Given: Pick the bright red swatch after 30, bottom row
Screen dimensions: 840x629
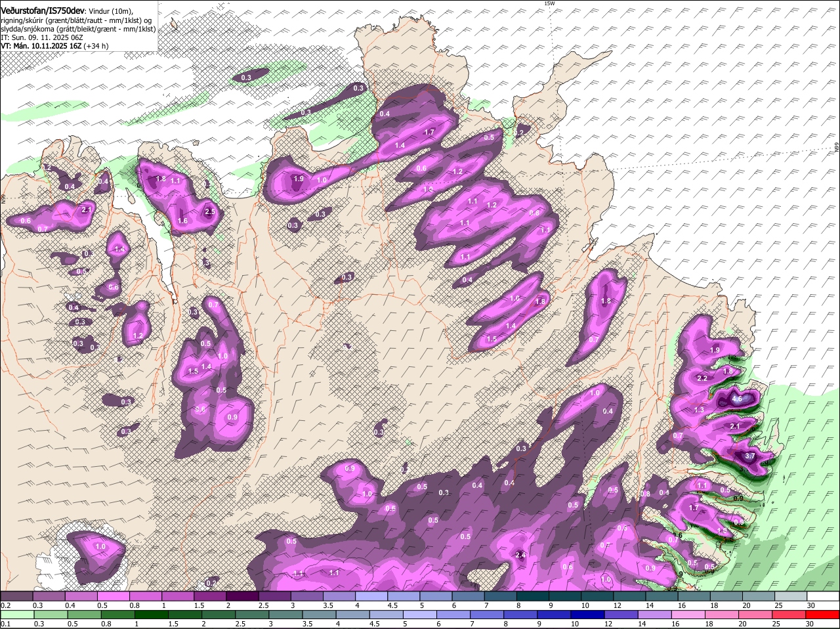Looking at the screenshot, I should coord(824,615).
